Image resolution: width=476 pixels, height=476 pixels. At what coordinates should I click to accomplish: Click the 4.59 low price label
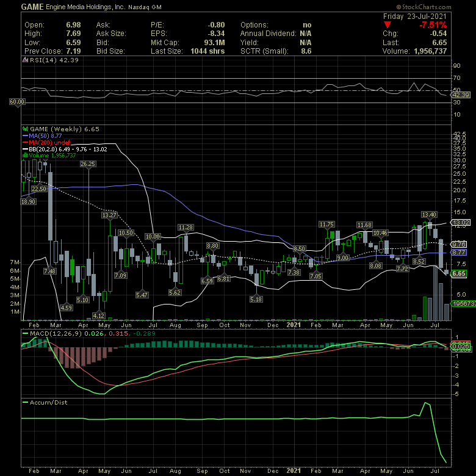coord(66,308)
